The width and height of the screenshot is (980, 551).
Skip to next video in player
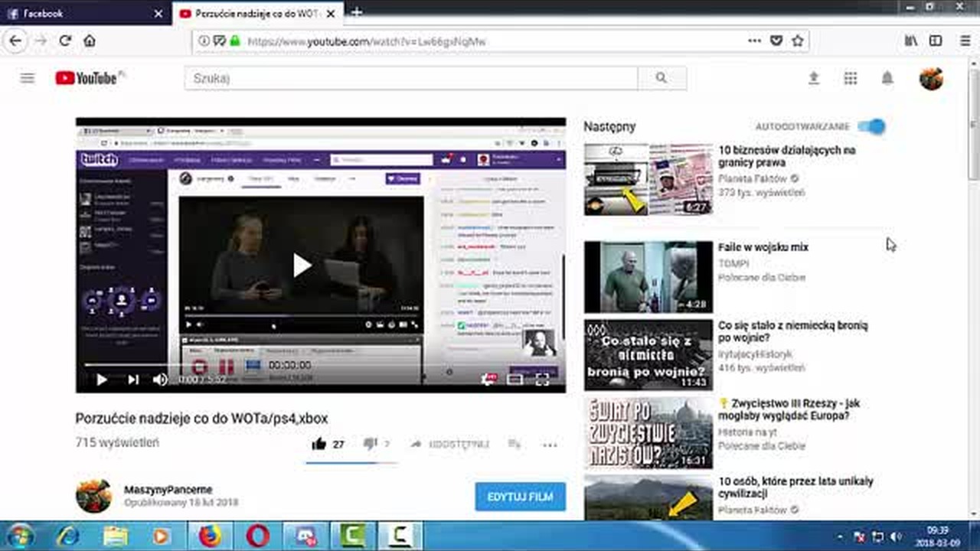133,379
